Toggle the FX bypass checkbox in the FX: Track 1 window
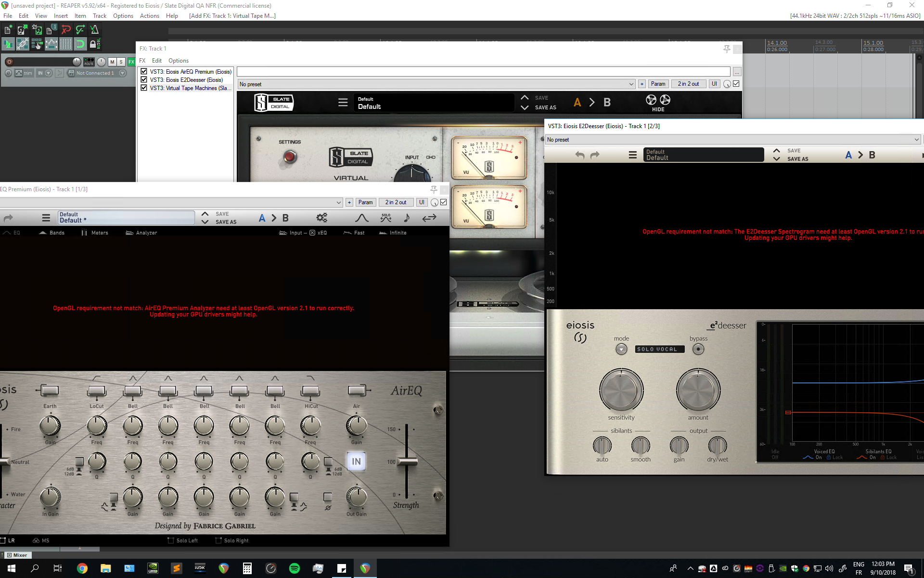 [736, 84]
